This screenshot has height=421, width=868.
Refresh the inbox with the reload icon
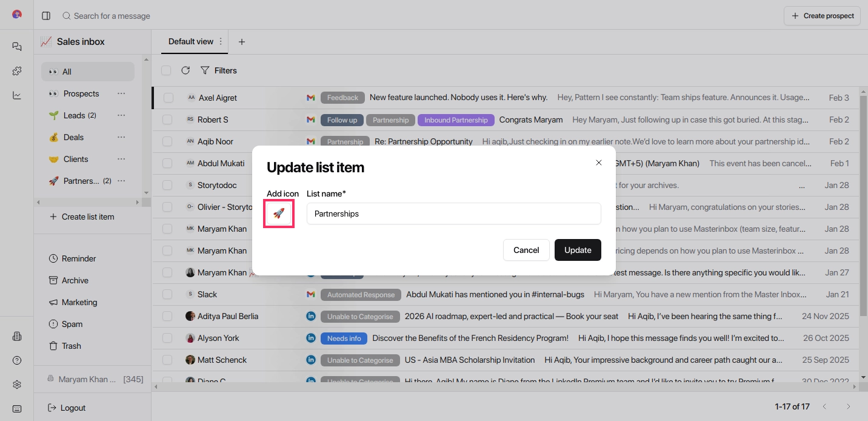pos(186,70)
